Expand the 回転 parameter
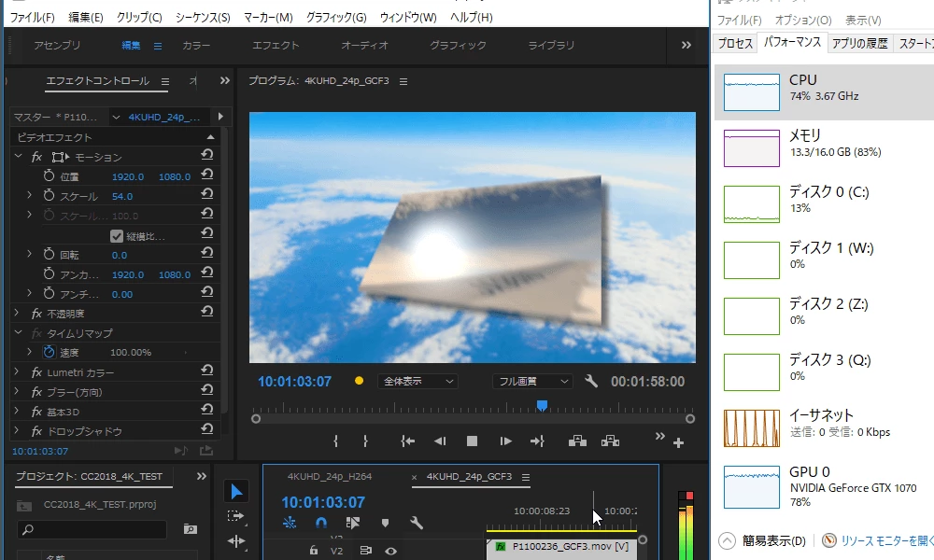 coord(29,254)
